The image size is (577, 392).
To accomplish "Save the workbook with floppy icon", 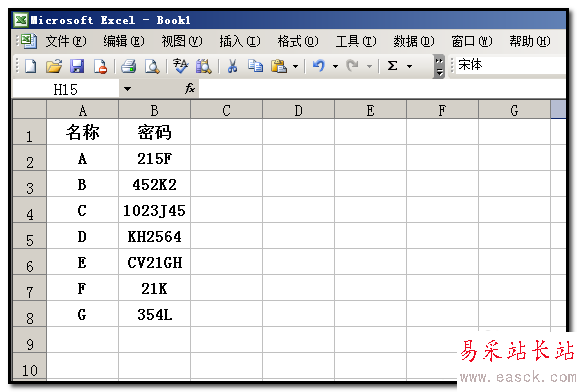I will pos(77,66).
